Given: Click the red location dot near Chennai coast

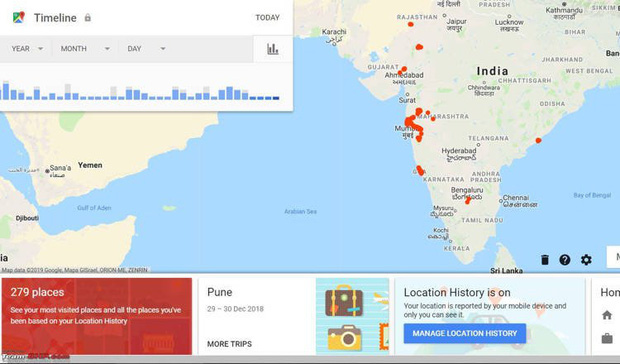Looking at the screenshot, I should (538, 140).
